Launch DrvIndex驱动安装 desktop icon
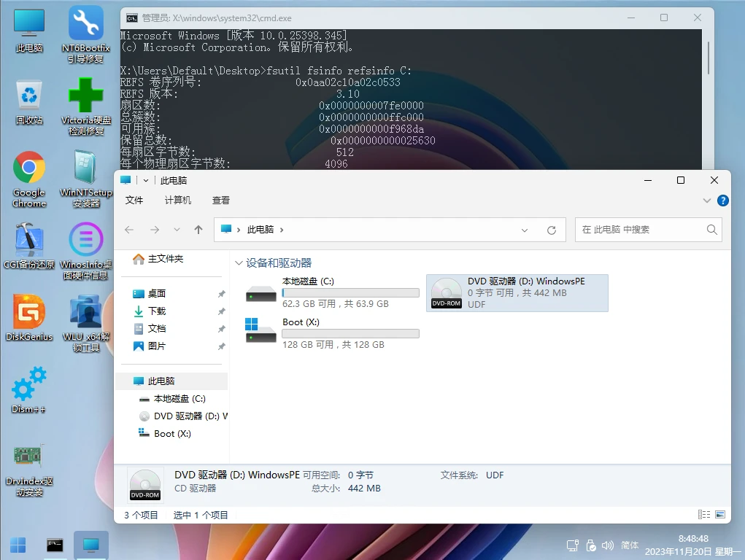 [29, 470]
